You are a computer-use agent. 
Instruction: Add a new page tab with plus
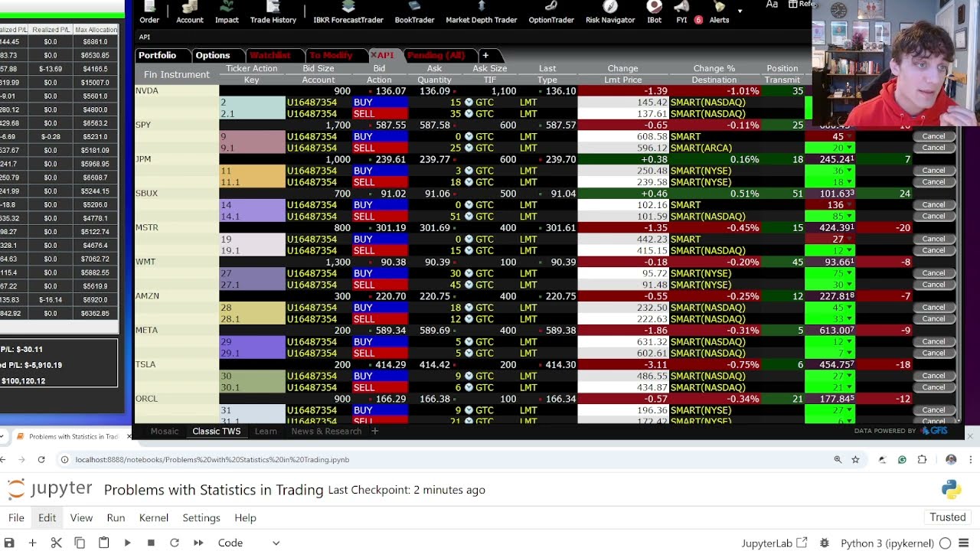pyautogui.click(x=485, y=55)
